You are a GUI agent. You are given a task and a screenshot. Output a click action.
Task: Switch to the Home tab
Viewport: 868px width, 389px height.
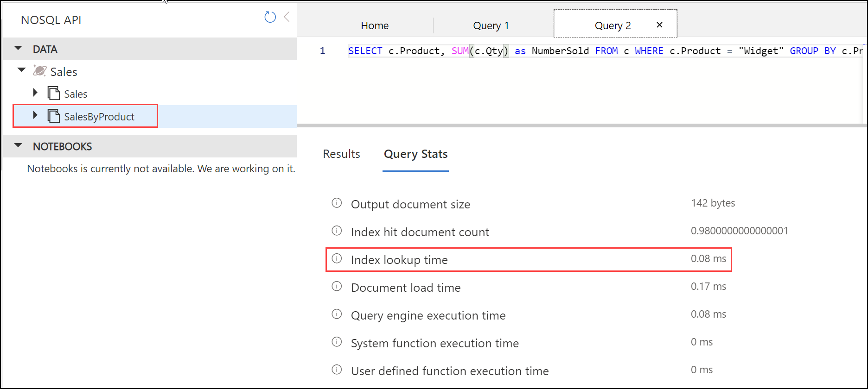375,25
